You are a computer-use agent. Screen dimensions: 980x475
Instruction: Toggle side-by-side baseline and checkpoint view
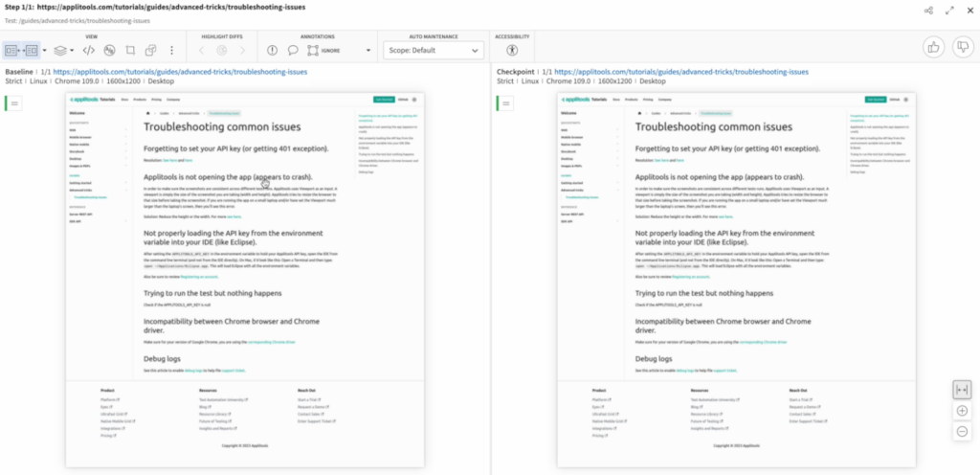21,50
